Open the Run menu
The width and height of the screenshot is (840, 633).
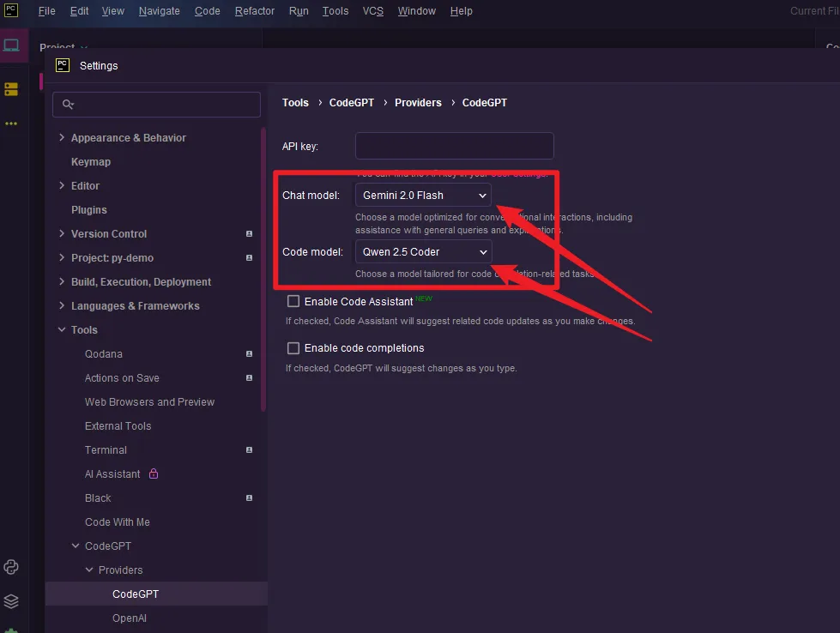pyautogui.click(x=299, y=10)
